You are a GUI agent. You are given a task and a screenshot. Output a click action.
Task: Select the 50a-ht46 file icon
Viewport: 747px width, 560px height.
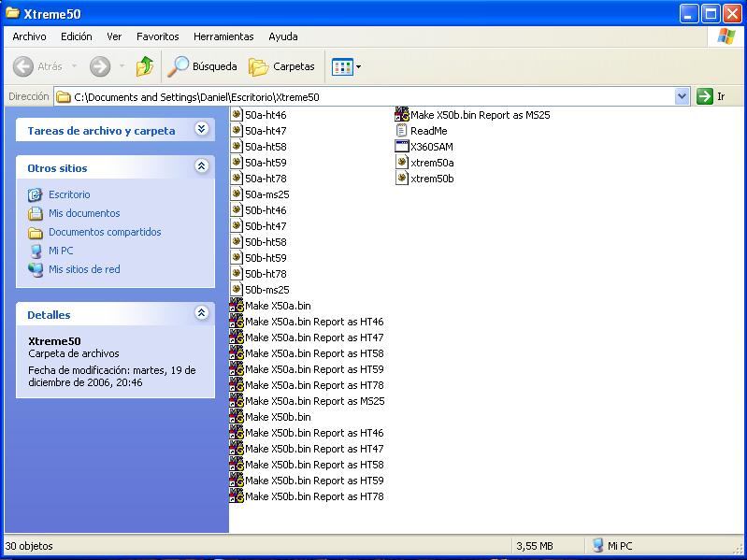[237, 115]
